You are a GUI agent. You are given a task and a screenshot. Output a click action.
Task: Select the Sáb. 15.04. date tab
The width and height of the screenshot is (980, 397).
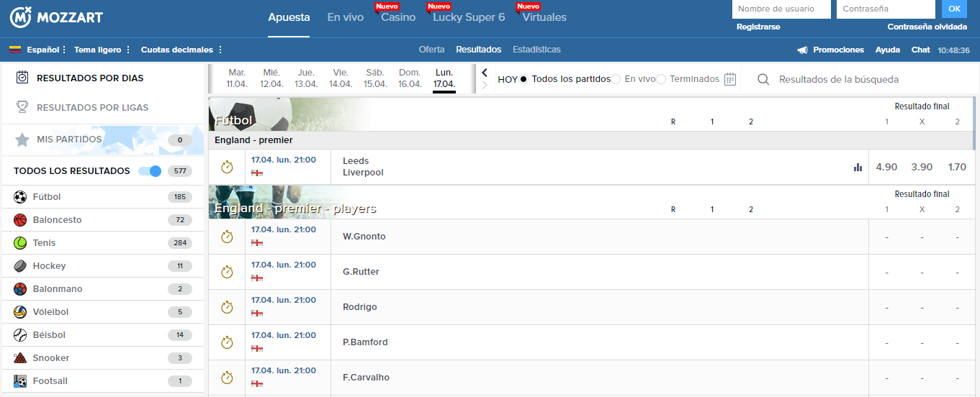click(375, 78)
